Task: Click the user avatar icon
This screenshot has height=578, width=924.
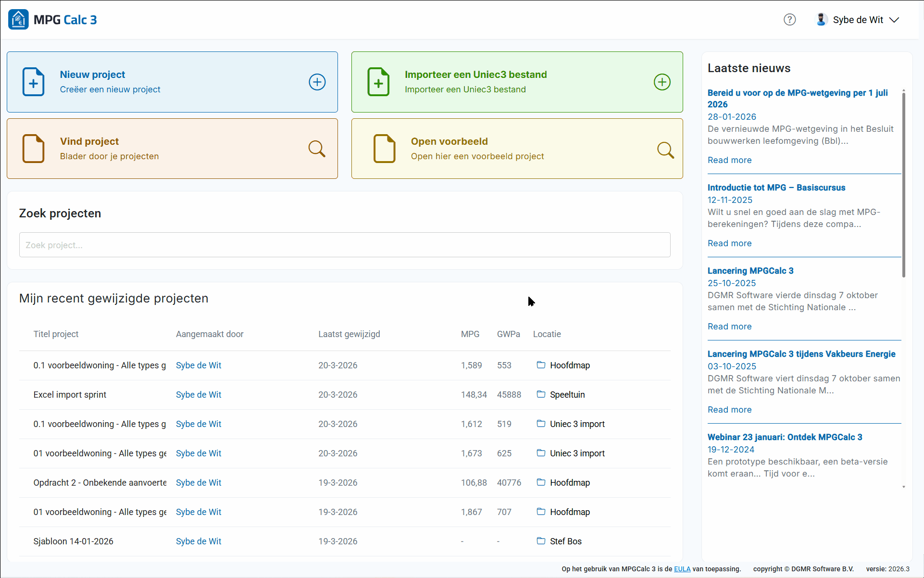Action: (x=821, y=20)
